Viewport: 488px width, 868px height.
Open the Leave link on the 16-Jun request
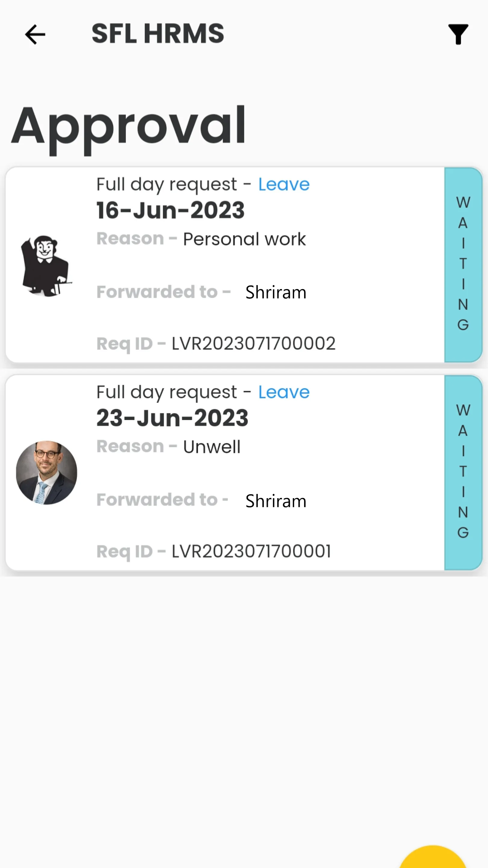pyautogui.click(x=284, y=184)
